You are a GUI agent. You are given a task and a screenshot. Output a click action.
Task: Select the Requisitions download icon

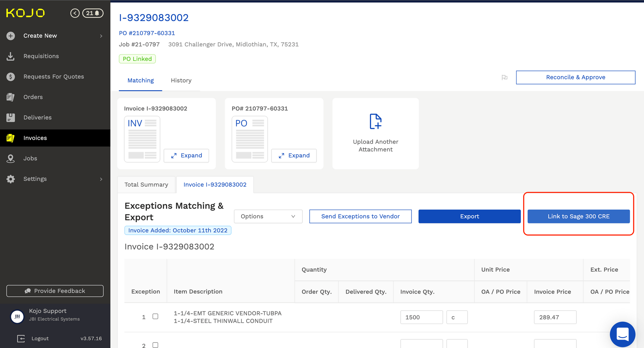(11, 56)
